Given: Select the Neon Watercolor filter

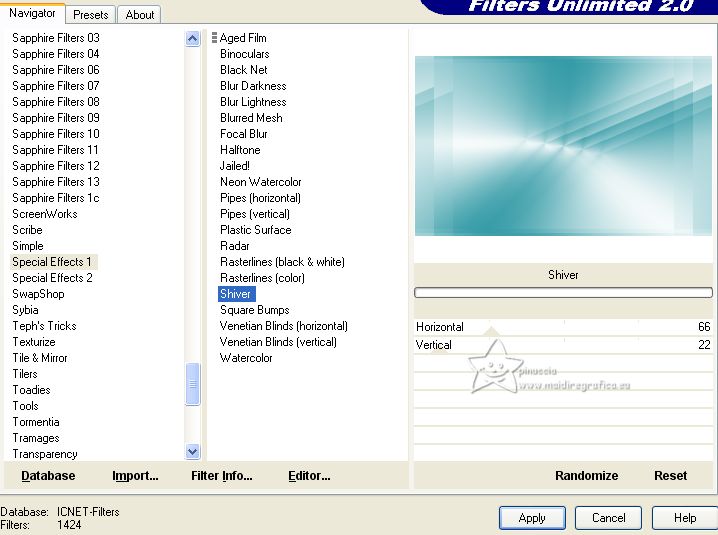Looking at the screenshot, I should point(261,182).
